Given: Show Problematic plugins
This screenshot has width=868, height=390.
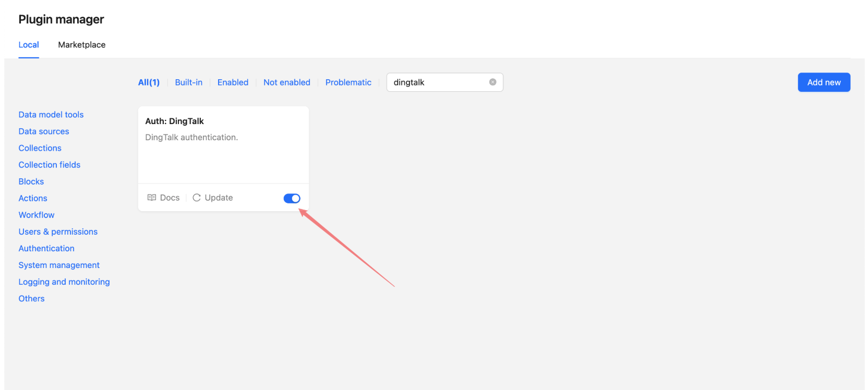Looking at the screenshot, I should (348, 82).
